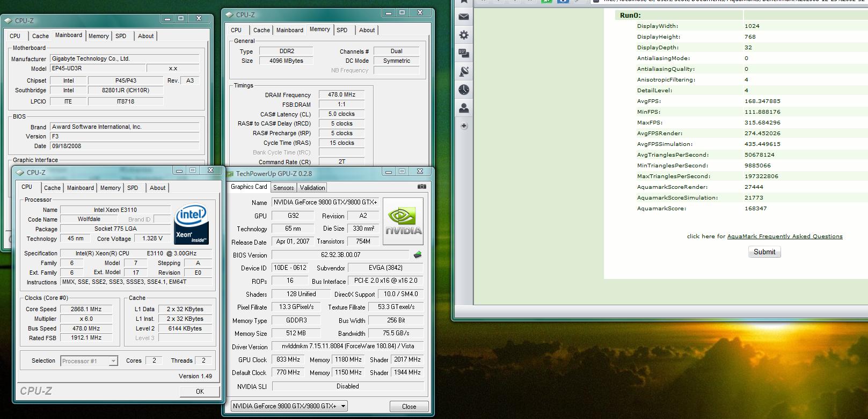Open the clock history panel in sidebar
The width and height of the screenshot is (868, 419).
(x=464, y=90)
